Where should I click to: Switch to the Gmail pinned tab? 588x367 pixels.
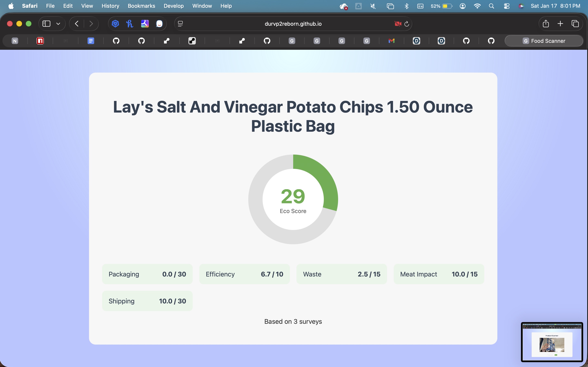391,41
